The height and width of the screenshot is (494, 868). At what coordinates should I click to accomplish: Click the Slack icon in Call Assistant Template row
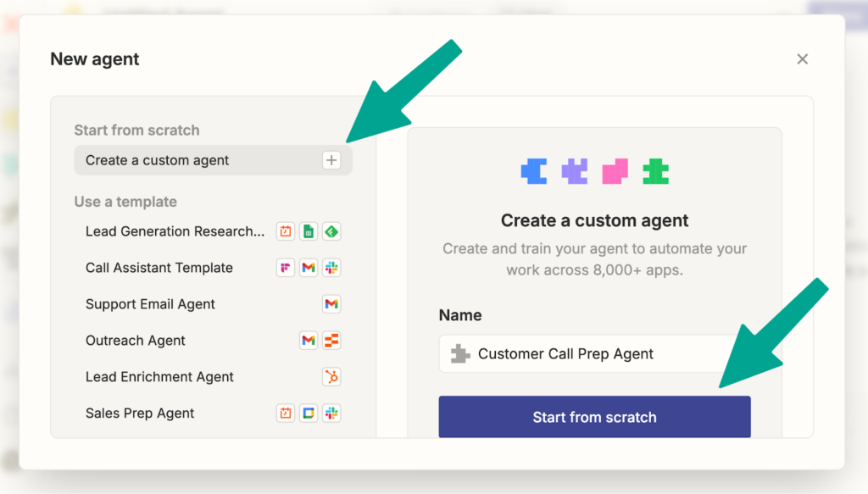click(x=331, y=268)
